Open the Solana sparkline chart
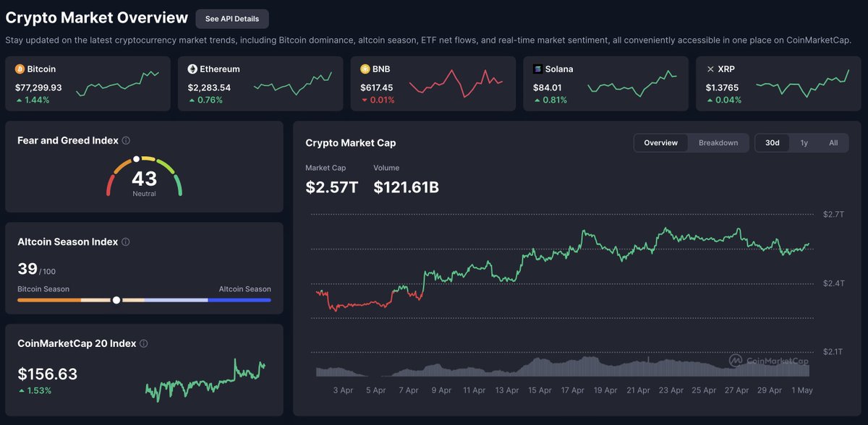 click(x=633, y=84)
